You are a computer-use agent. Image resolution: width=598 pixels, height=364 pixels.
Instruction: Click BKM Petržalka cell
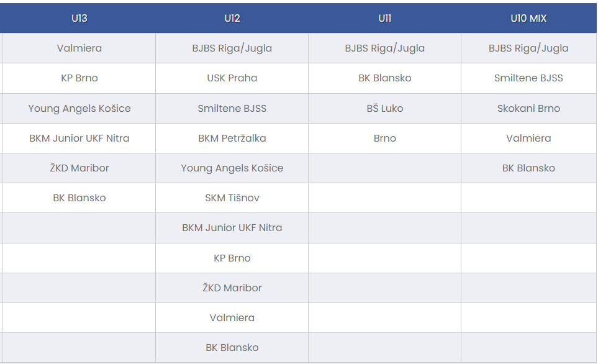click(232, 138)
